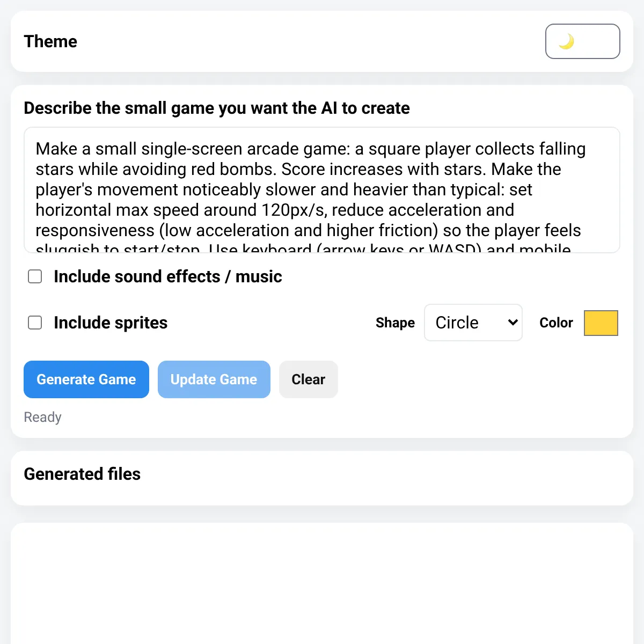Click the chevron arrow of the Shape selector
644x644 pixels.
[x=513, y=323]
